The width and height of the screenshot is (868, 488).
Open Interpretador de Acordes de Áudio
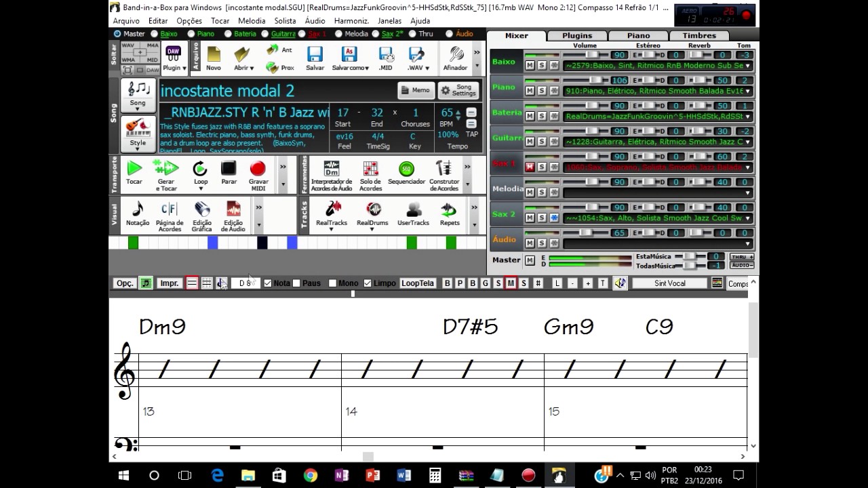331,175
